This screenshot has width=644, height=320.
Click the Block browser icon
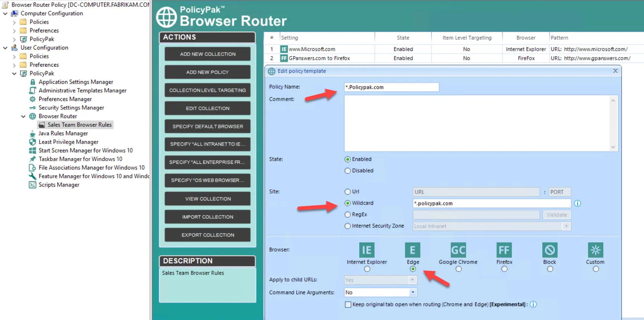click(549, 250)
